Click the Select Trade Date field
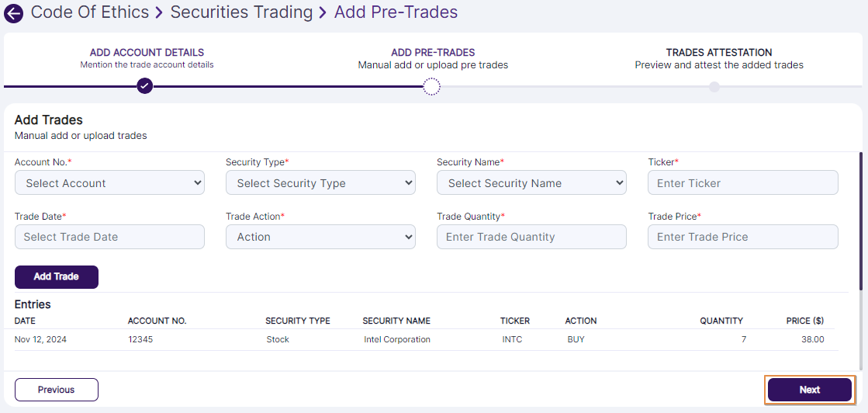 (109, 237)
